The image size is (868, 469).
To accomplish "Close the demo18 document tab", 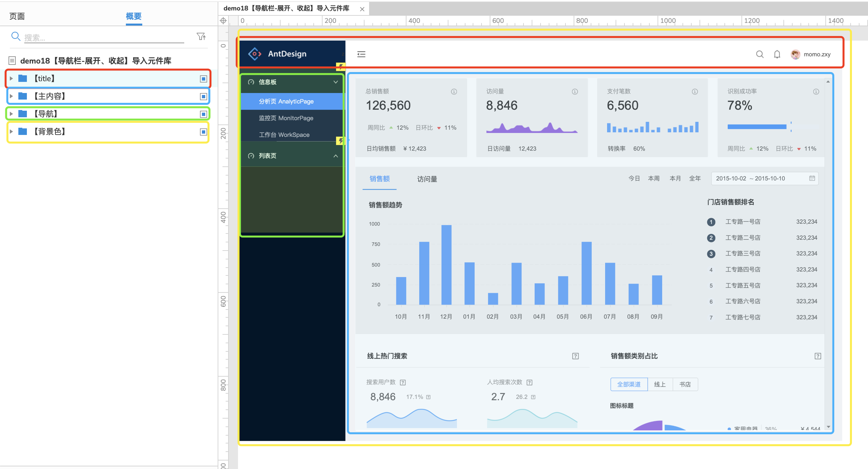I will 362,9.
